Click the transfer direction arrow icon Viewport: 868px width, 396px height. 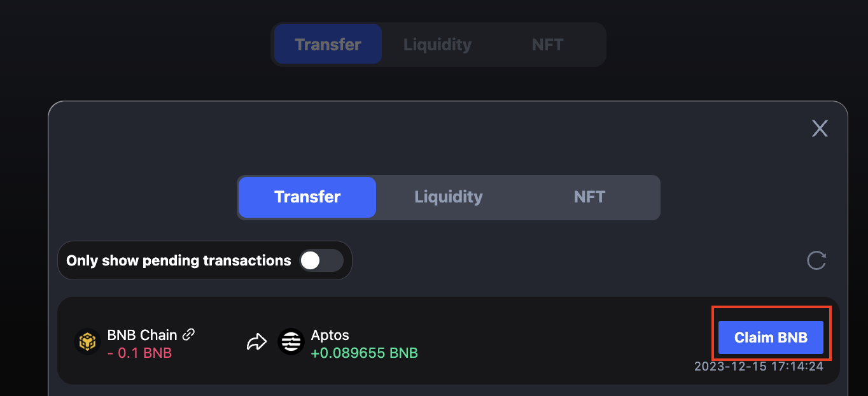[256, 343]
